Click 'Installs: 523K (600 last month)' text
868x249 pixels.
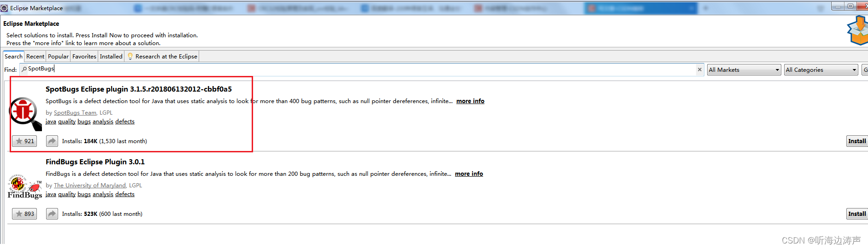coord(102,214)
